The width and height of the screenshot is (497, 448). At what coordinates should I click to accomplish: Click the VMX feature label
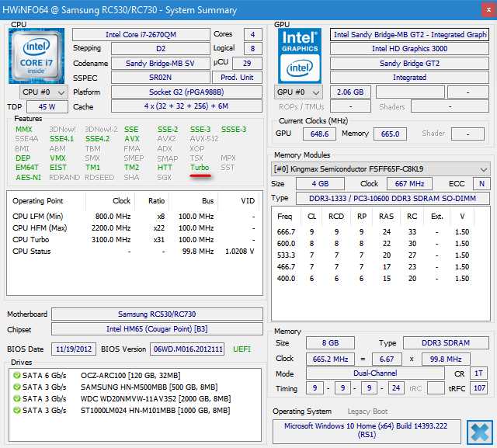pyautogui.click(x=57, y=158)
